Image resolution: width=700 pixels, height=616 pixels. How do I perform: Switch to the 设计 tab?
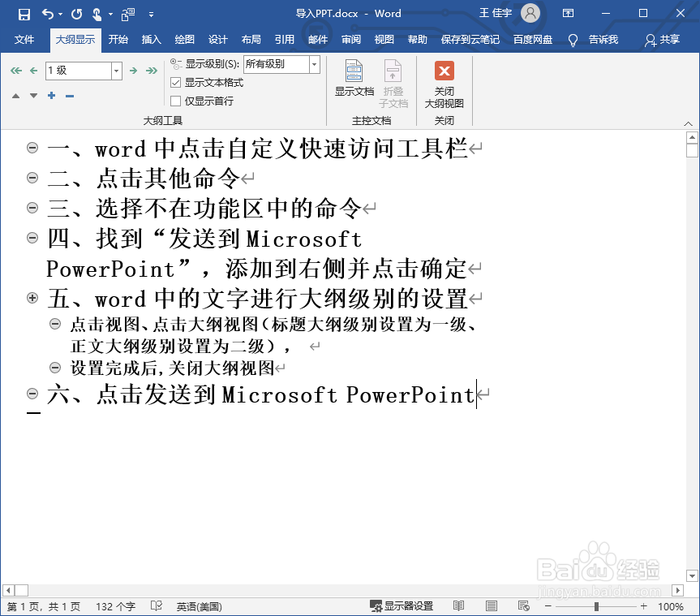pyautogui.click(x=218, y=40)
